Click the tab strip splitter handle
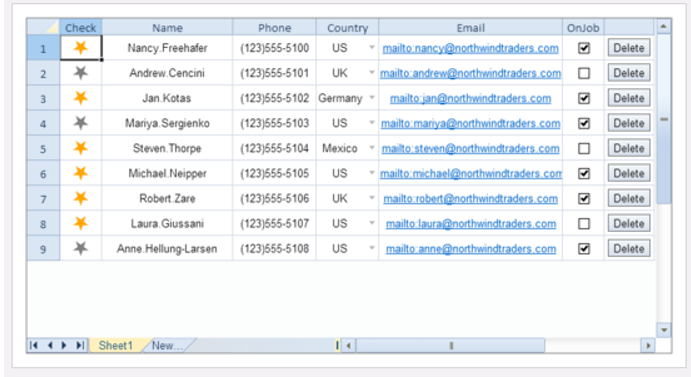This screenshot has height=377, width=691. coord(337,345)
